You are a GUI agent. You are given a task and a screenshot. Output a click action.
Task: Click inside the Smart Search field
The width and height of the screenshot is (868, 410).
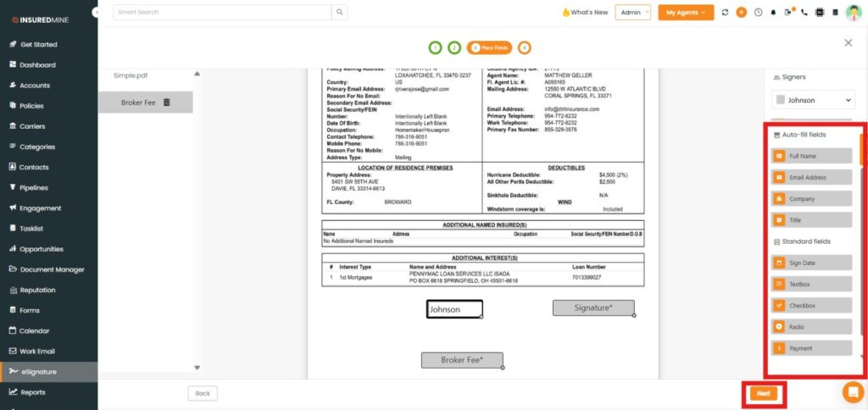pos(220,12)
